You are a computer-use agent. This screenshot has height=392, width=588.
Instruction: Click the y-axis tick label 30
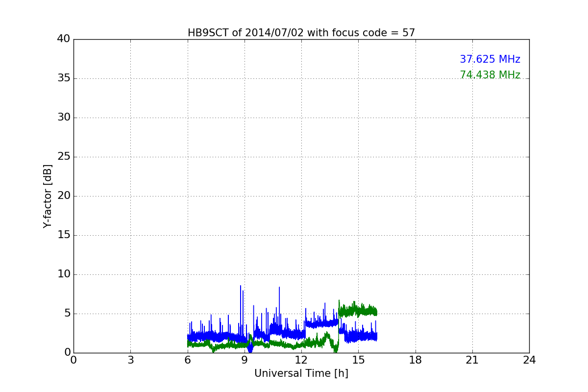tap(64, 118)
